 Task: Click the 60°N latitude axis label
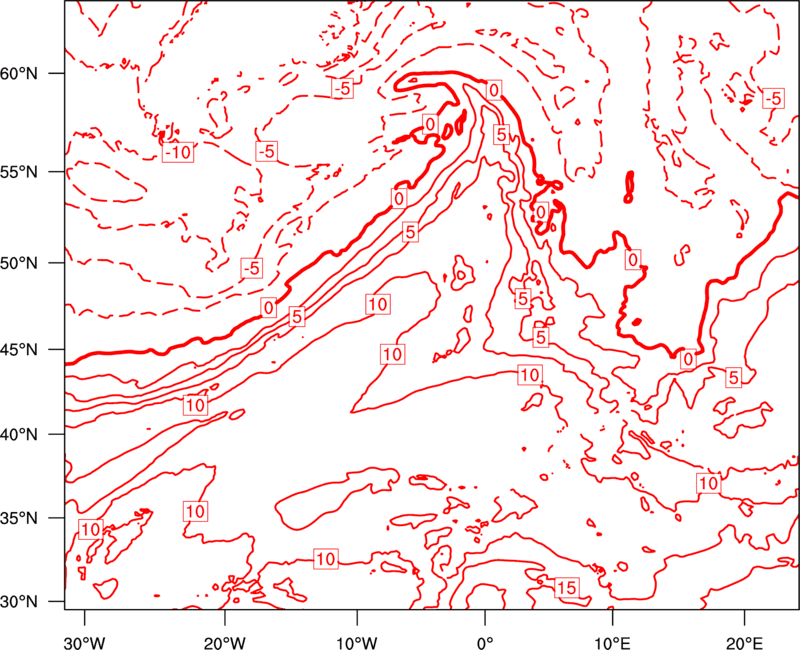19,74
